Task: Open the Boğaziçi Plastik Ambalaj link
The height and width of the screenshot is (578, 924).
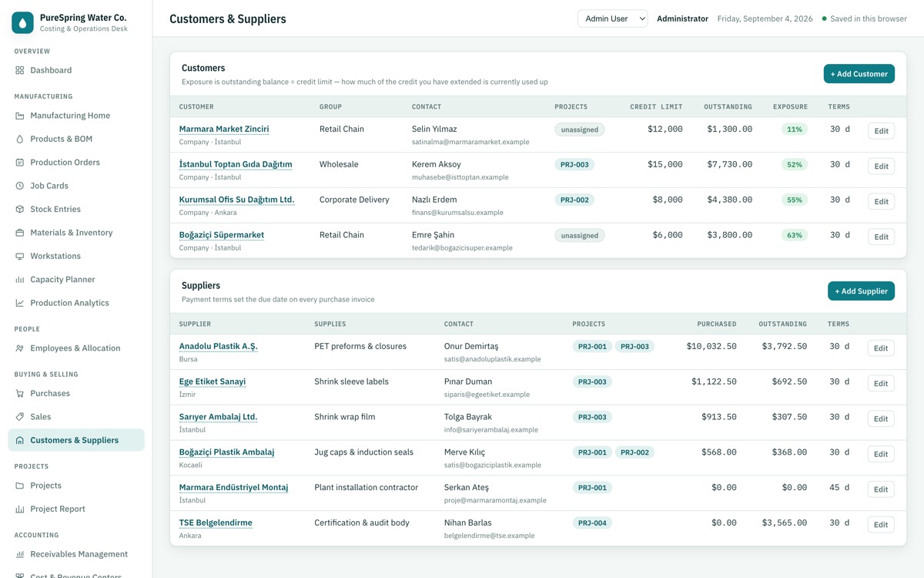Action: coord(226,452)
